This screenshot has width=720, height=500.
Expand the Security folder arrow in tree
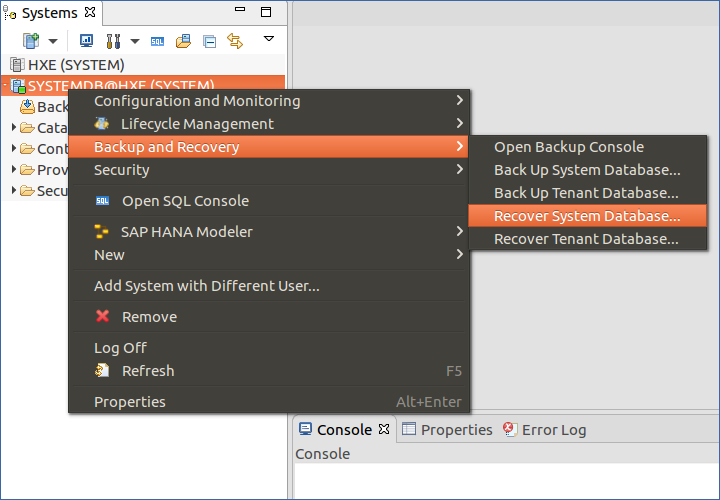pyautogui.click(x=14, y=190)
